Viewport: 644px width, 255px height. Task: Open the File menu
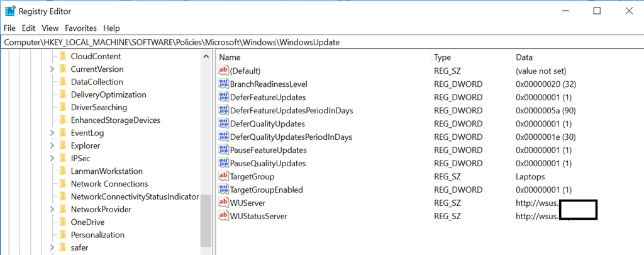click(x=9, y=28)
